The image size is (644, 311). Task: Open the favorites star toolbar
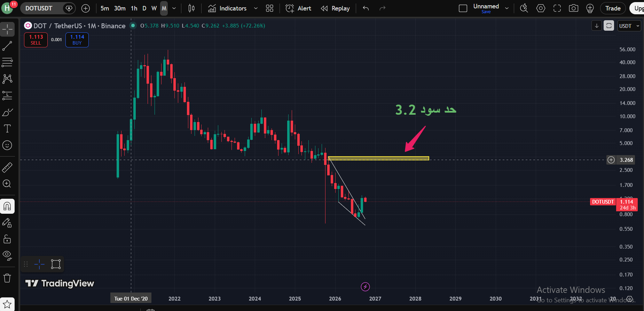coord(7,304)
